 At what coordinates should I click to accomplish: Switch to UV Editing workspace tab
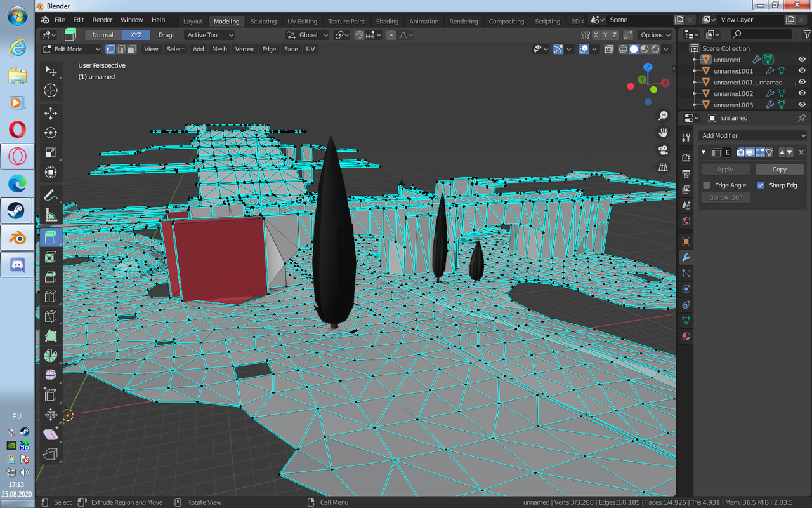coord(302,21)
